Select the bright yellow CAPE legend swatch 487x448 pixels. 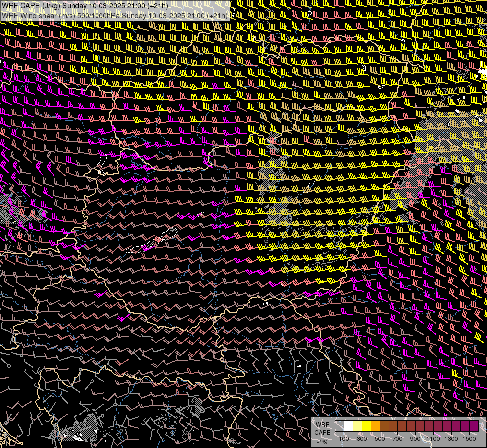[366, 426]
